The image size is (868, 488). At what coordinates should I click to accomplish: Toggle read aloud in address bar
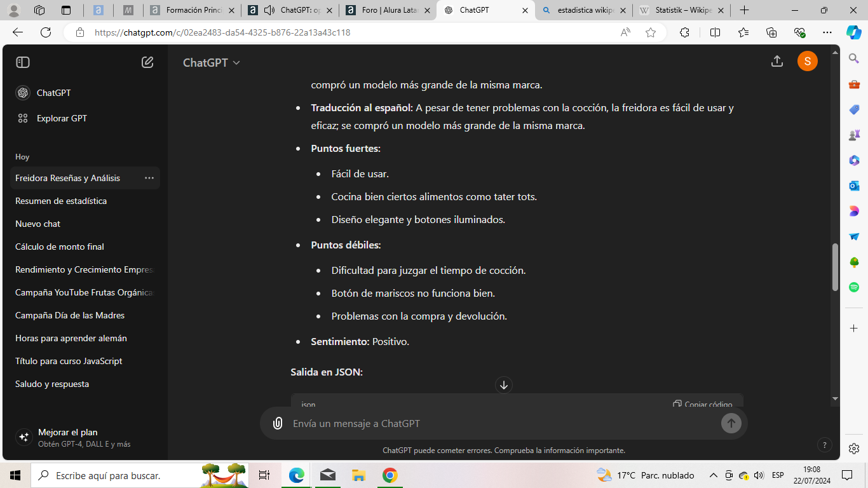tap(626, 32)
